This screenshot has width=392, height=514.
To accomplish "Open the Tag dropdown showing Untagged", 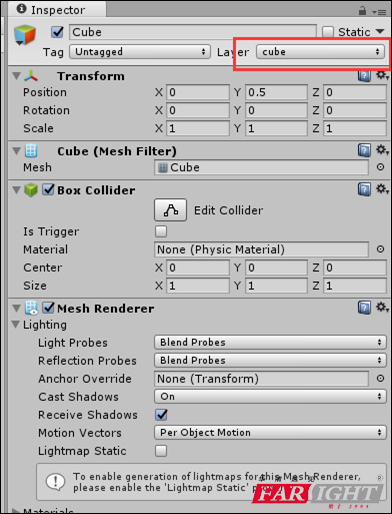I will pos(140,52).
